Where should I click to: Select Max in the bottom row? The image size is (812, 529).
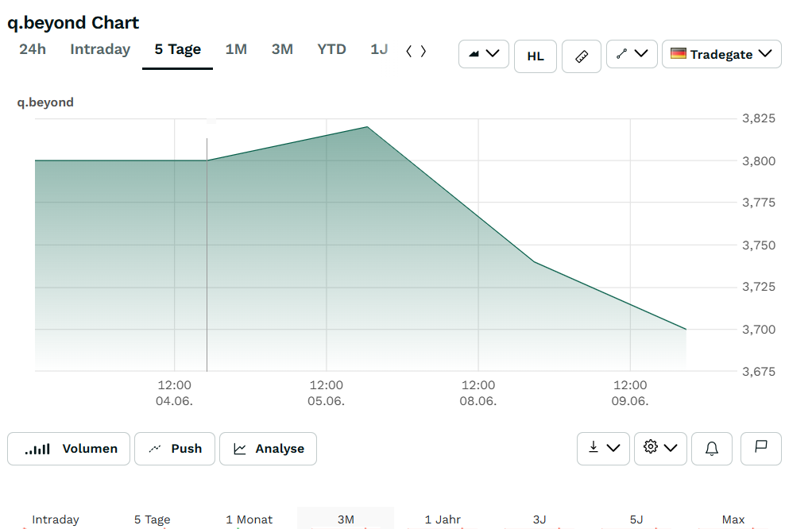pyautogui.click(x=733, y=519)
